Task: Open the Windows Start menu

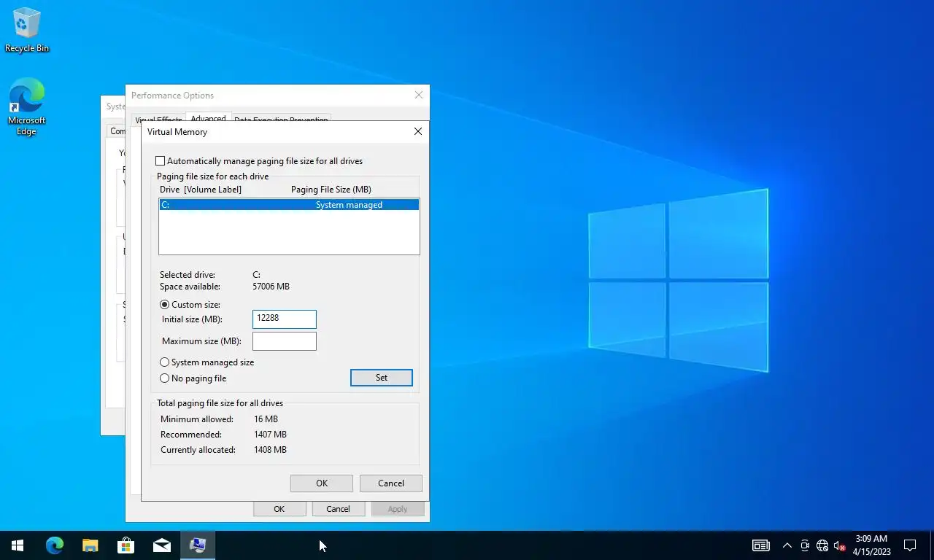Action: pyautogui.click(x=18, y=545)
